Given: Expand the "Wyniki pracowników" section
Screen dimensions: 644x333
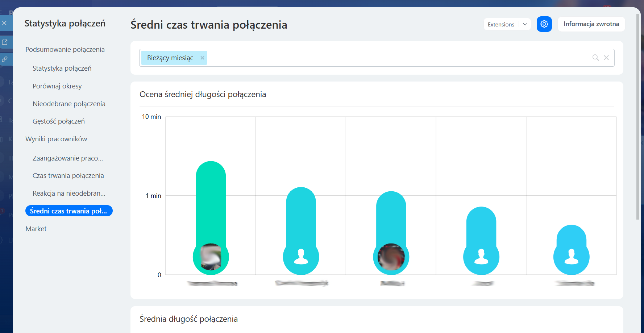Looking at the screenshot, I should pos(56,139).
